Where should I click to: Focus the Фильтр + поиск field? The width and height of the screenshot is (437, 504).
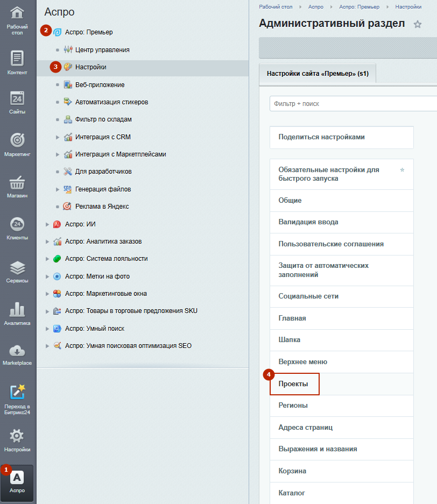pos(353,104)
